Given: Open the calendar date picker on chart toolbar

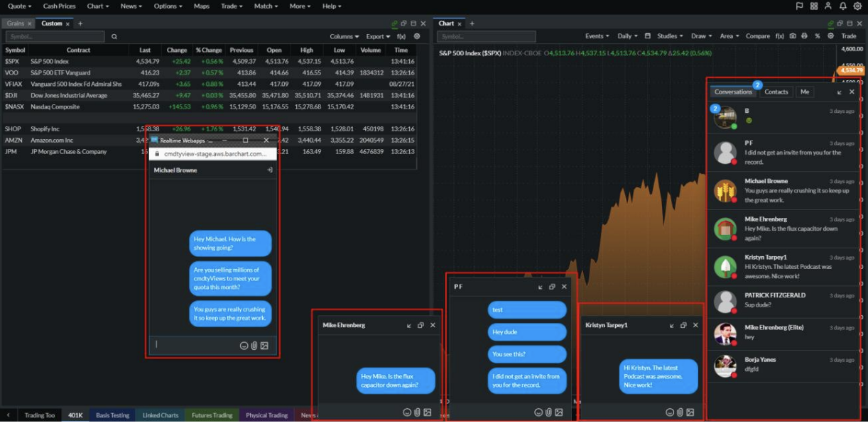Looking at the screenshot, I should 648,36.
